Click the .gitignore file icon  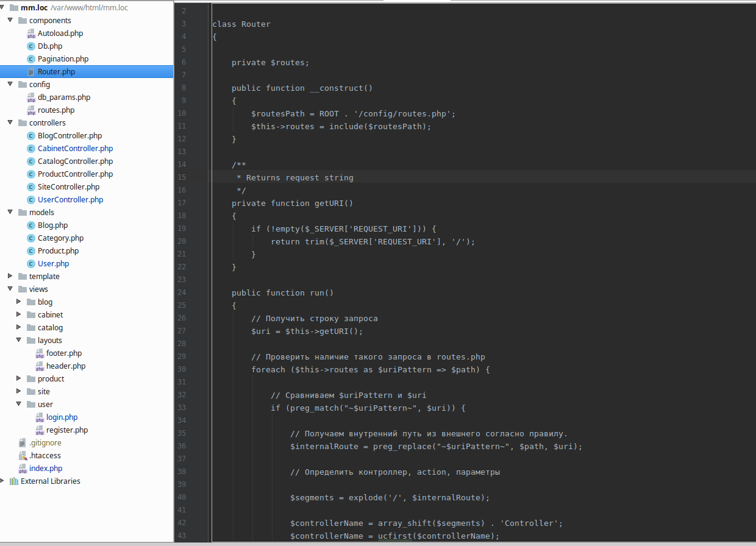point(23,443)
